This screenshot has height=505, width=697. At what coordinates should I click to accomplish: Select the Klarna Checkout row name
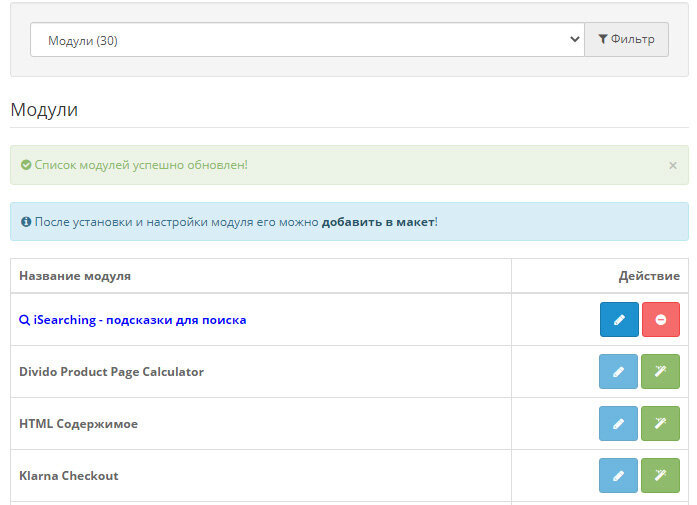click(69, 476)
